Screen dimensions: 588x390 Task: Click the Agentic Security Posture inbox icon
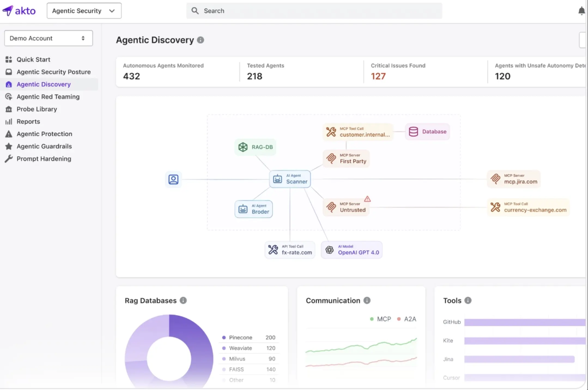pyautogui.click(x=9, y=72)
